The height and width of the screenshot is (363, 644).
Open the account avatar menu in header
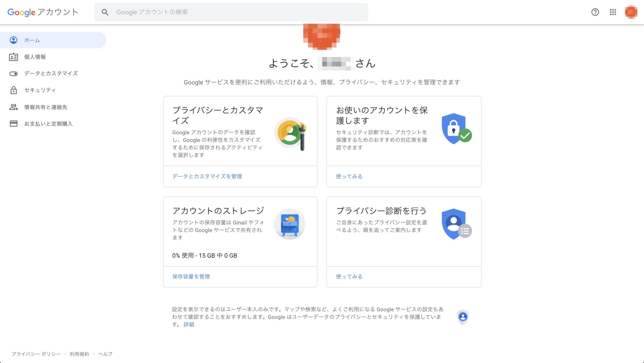click(631, 12)
